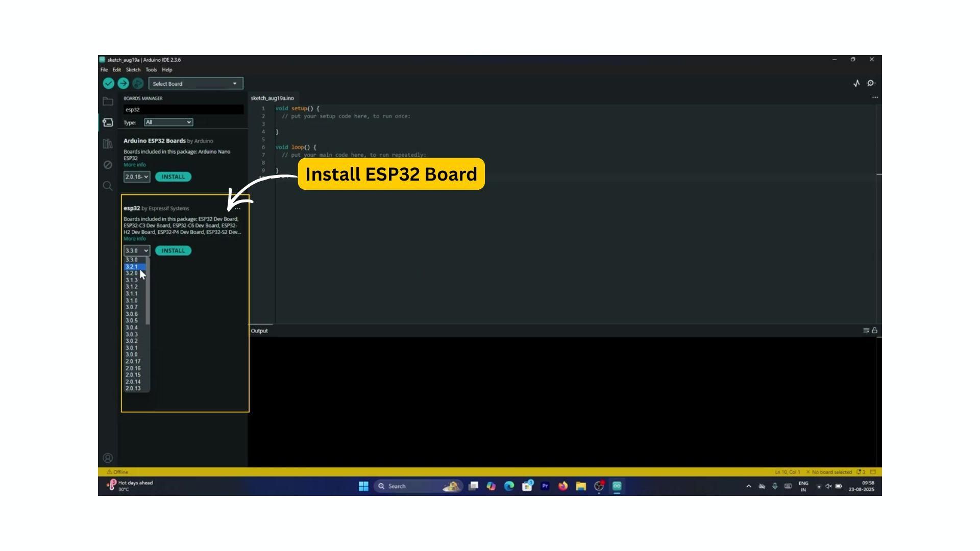Open the Search sidebar panel
Screen dimensions: 980x551
(108, 186)
